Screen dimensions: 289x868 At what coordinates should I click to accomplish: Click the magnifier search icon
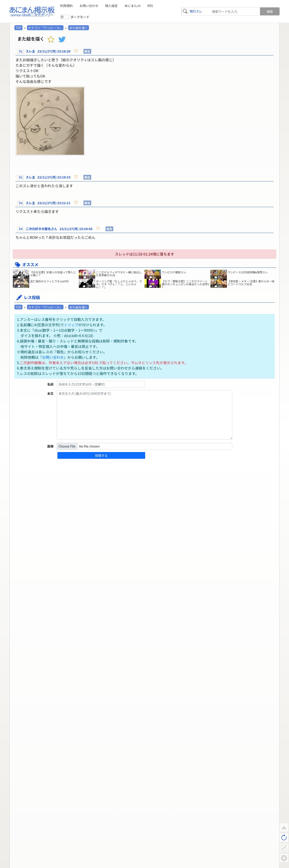click(x=185, y=11)
